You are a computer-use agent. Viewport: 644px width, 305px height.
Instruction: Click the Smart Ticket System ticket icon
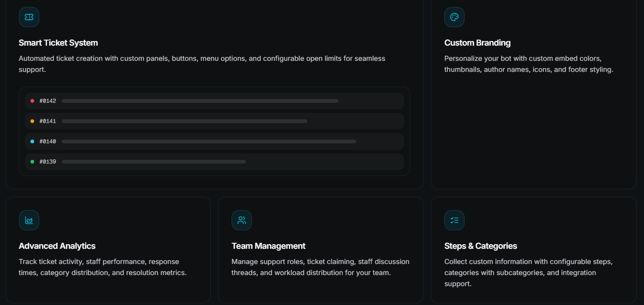pyautogui.click(x=29, y=17)
